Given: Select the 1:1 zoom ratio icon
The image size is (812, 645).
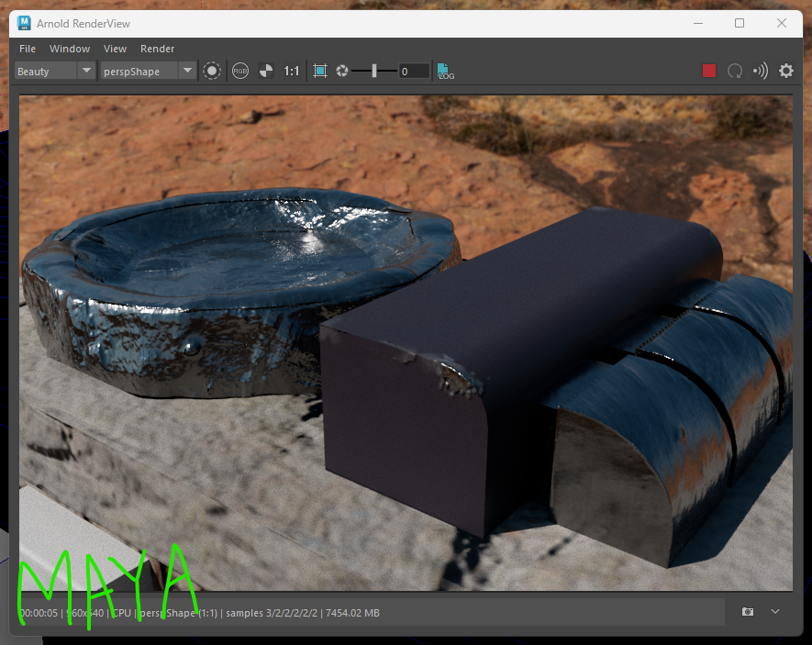Looking at the screenshot, I should coord(292,71).
